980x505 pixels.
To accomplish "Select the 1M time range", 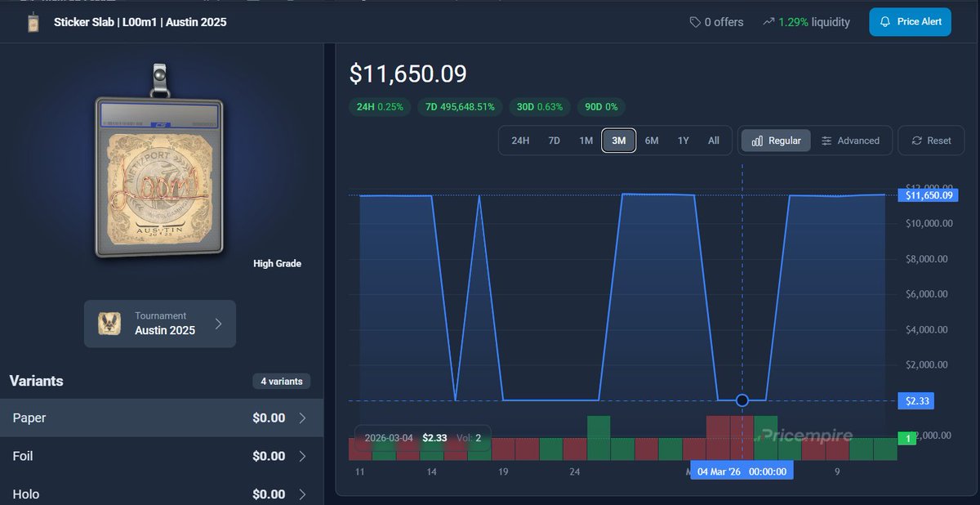I will click(x=586, y=141).
